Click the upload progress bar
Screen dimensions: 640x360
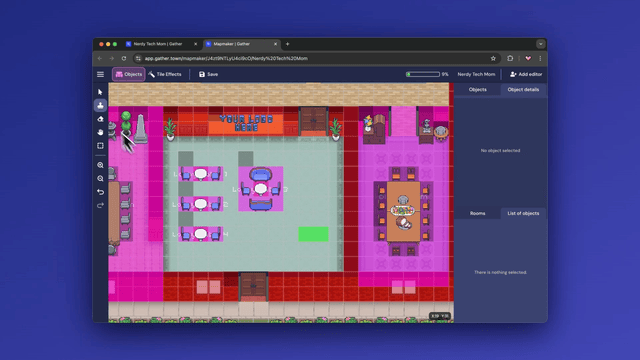423,74
